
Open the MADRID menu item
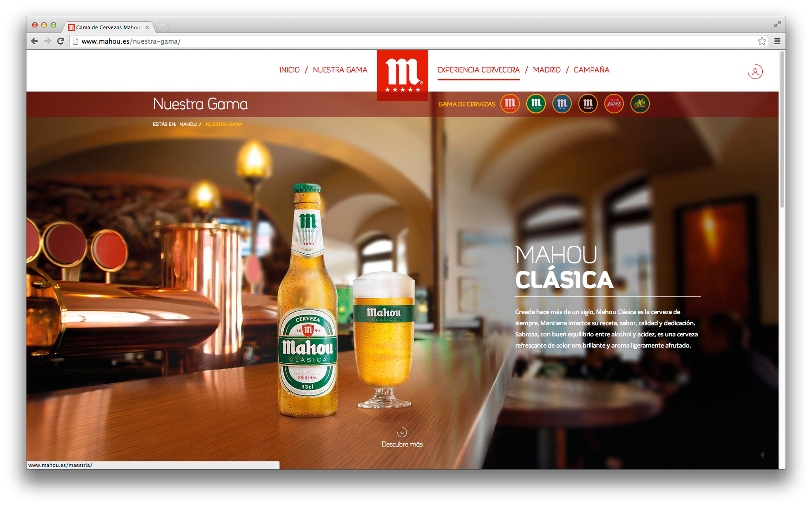coord(547,70)
